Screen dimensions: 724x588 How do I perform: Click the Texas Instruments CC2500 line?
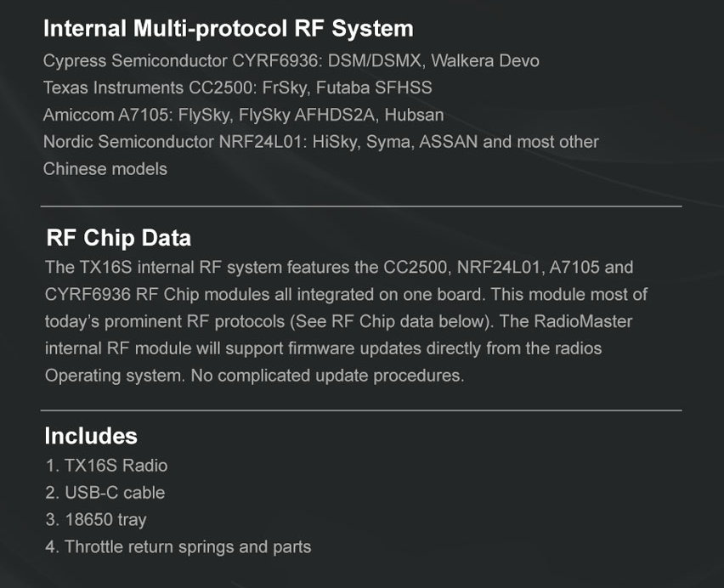[x=237, y=88]
